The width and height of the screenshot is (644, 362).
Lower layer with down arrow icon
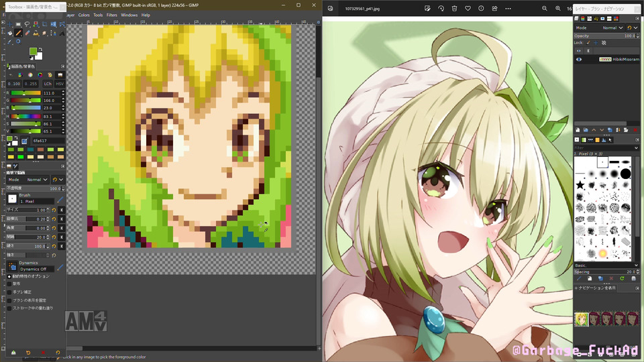[602, 130]
